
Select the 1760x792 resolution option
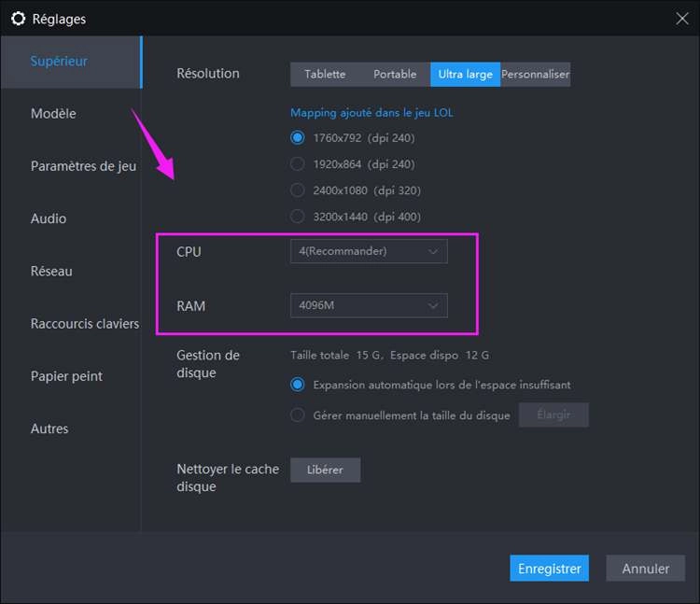(298, 137)
